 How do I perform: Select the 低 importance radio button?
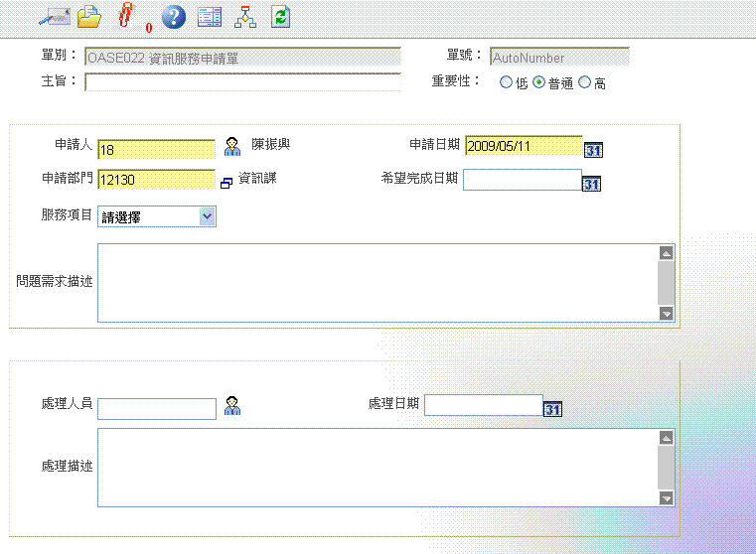507,83
